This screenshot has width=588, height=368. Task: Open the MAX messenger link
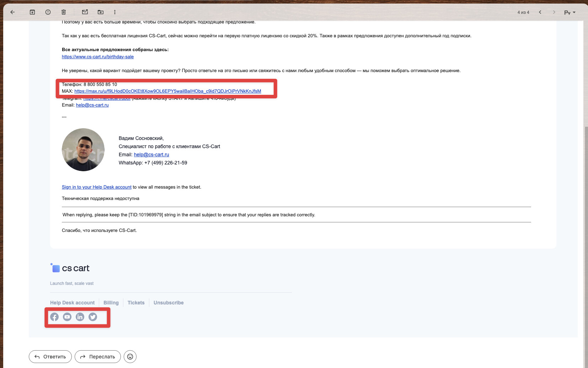[x=168, y=91]
